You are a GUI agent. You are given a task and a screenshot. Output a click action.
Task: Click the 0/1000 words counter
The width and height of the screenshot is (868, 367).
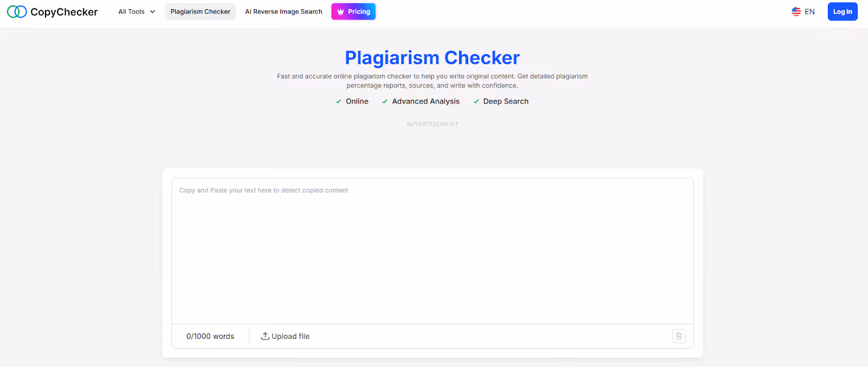point(210,336)
